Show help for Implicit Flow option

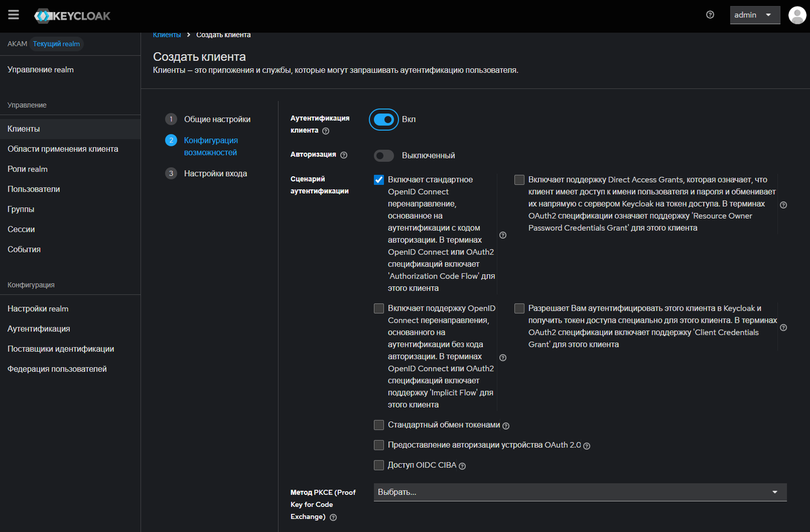(503, 357)
